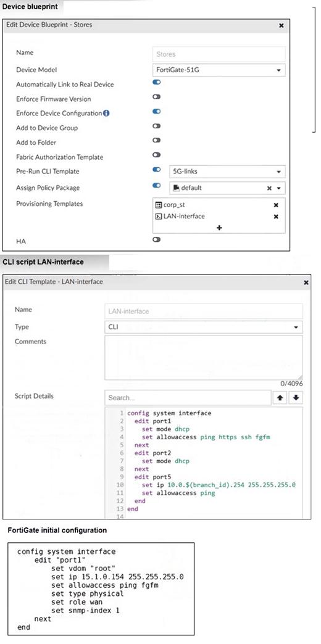
Task: Remove corp_st provisioning template
Action: pyautogui.click(x=276, y=205)
